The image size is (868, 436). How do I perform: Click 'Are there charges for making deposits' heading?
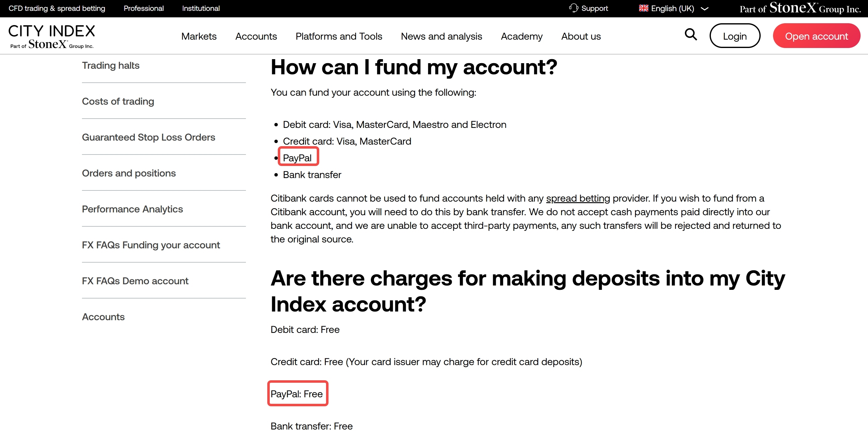tap(528, 291)
